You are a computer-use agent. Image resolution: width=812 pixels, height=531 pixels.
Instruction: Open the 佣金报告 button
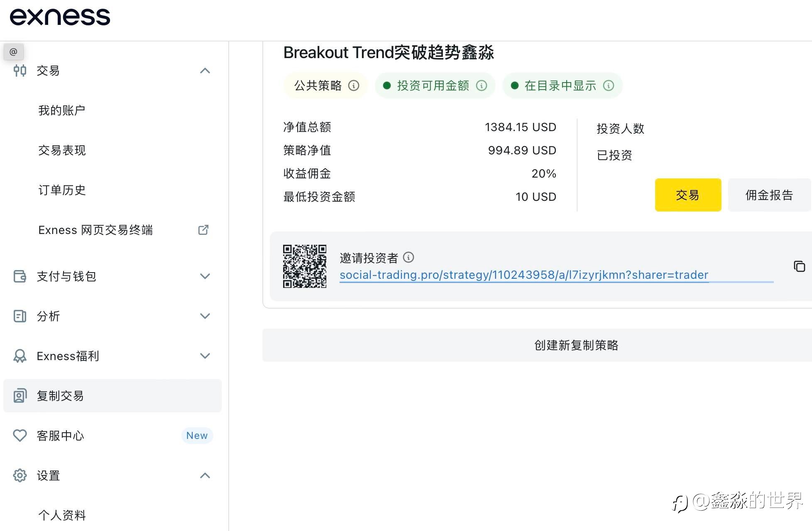click(769, 195)
